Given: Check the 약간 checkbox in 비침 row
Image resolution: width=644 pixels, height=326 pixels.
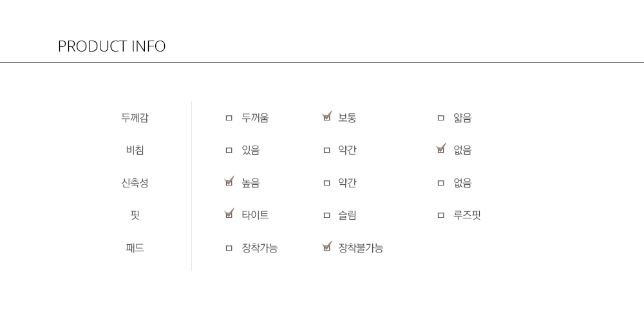Looking at the screenshot, I should click(x=327, y=150).
